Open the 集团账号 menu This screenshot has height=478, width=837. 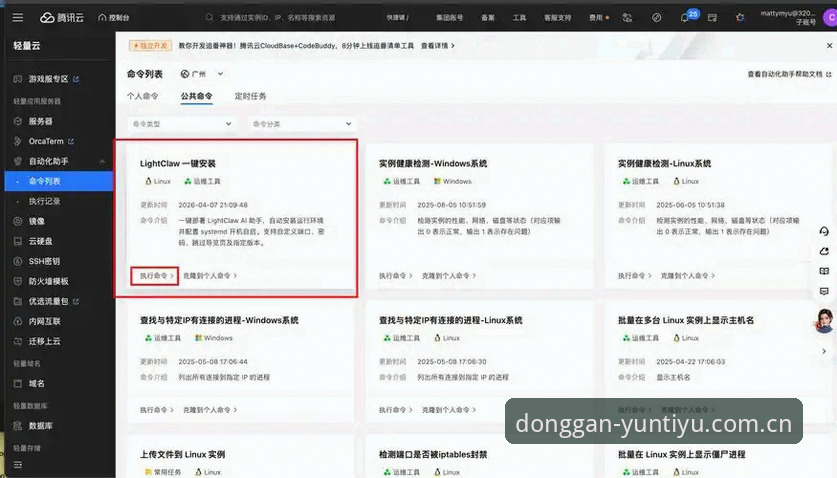[449, 18]
